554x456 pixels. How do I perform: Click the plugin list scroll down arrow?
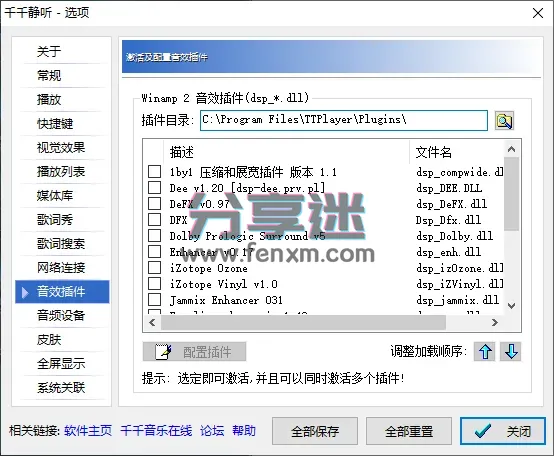pyautogui.click(x=511, y=305)
